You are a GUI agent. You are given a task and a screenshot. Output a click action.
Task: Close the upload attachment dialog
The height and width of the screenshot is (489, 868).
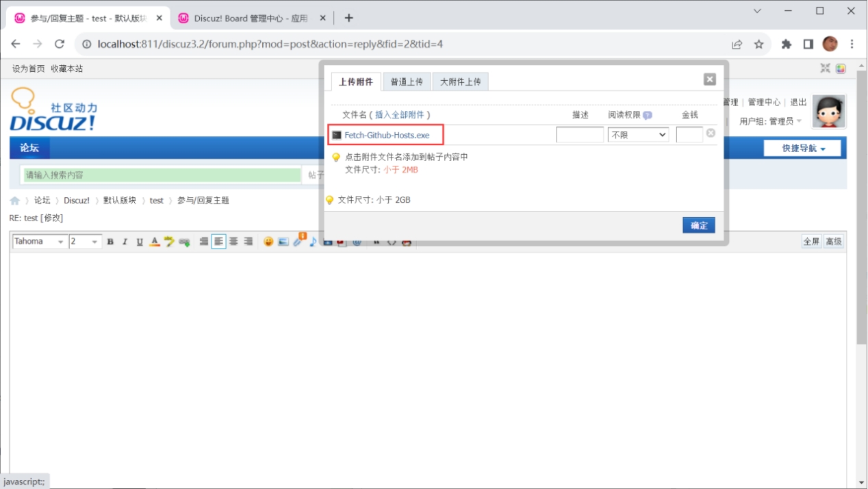pos(710,79)
